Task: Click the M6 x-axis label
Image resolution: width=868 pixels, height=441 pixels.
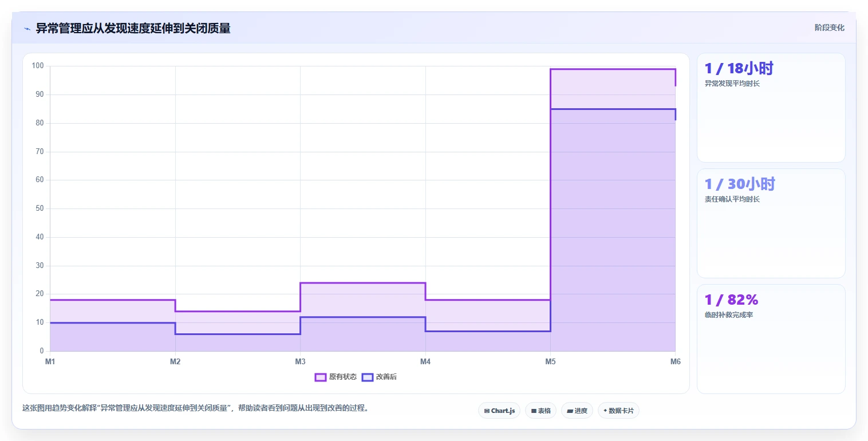Action: point(676,361)
